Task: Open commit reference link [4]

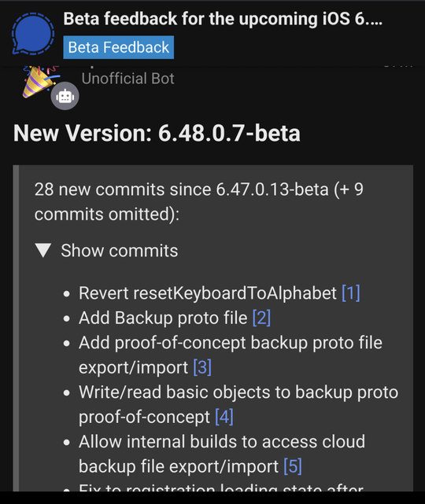Action: click(224, 417)
